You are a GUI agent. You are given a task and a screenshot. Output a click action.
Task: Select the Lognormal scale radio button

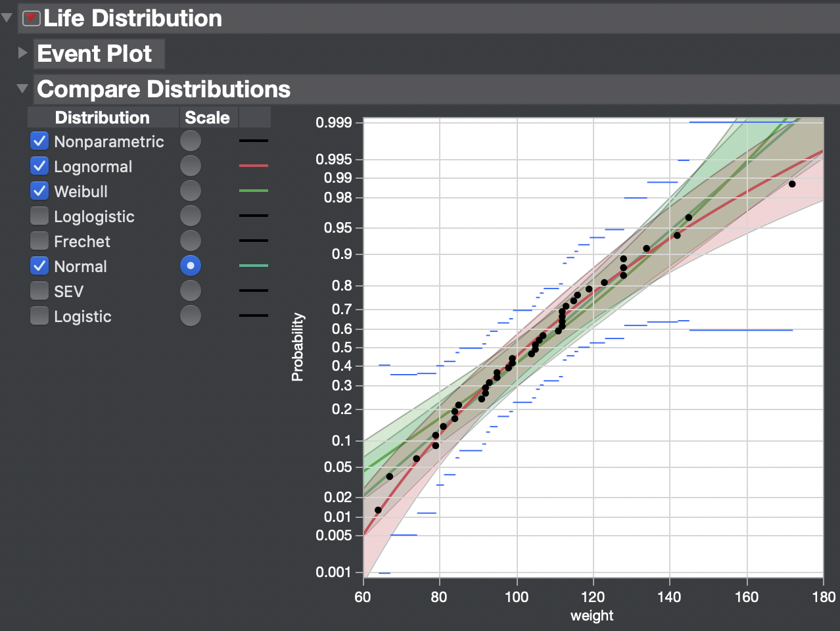point(190,166)
